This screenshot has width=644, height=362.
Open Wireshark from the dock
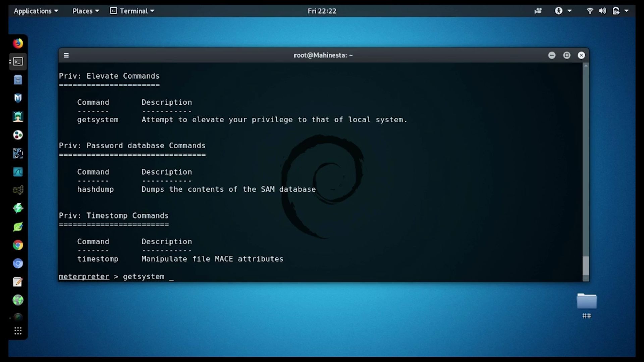click(18, 172)
